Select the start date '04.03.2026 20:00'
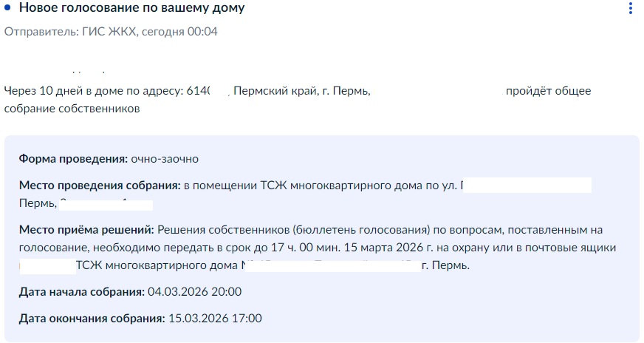The height and width of the screenshot is (343, 644). 195,292
